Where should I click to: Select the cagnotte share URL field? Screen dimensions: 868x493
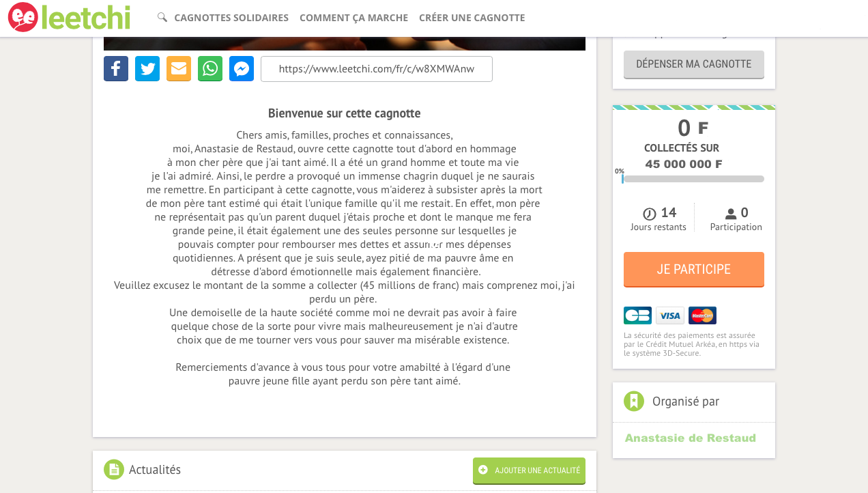(x=377, y=69)
